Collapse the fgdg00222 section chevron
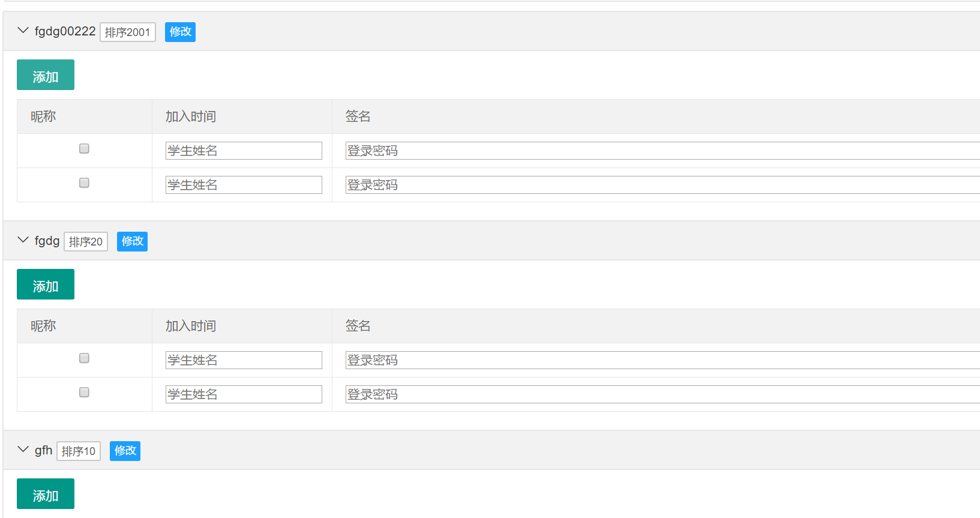 click(23, 31)
